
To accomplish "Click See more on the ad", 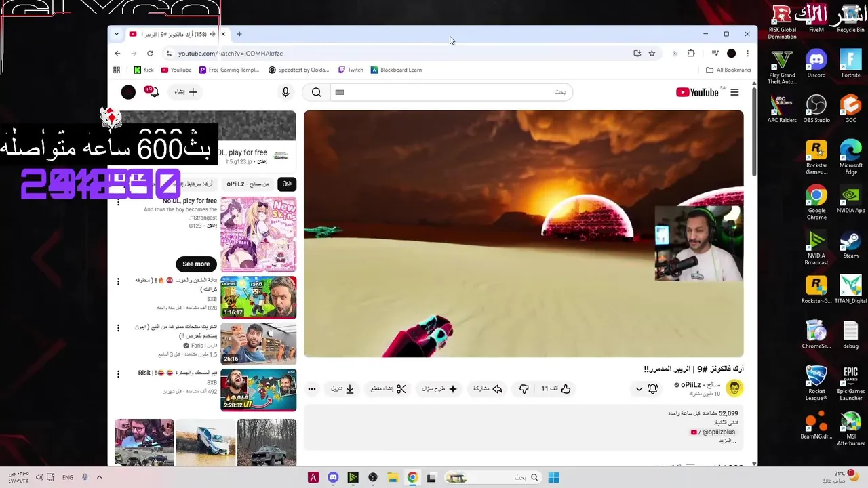I will [x=196, y=264].
